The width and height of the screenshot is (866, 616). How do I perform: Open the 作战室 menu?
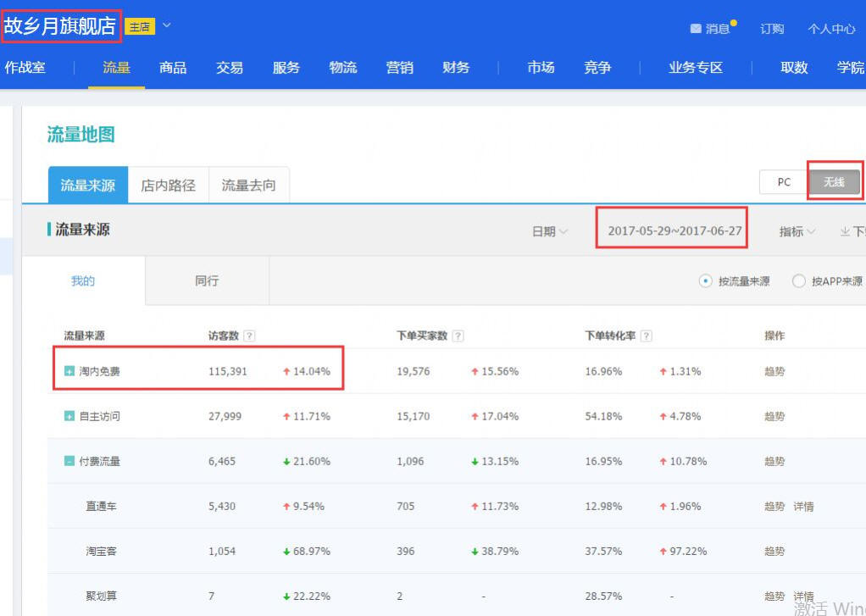pos(25,68)
